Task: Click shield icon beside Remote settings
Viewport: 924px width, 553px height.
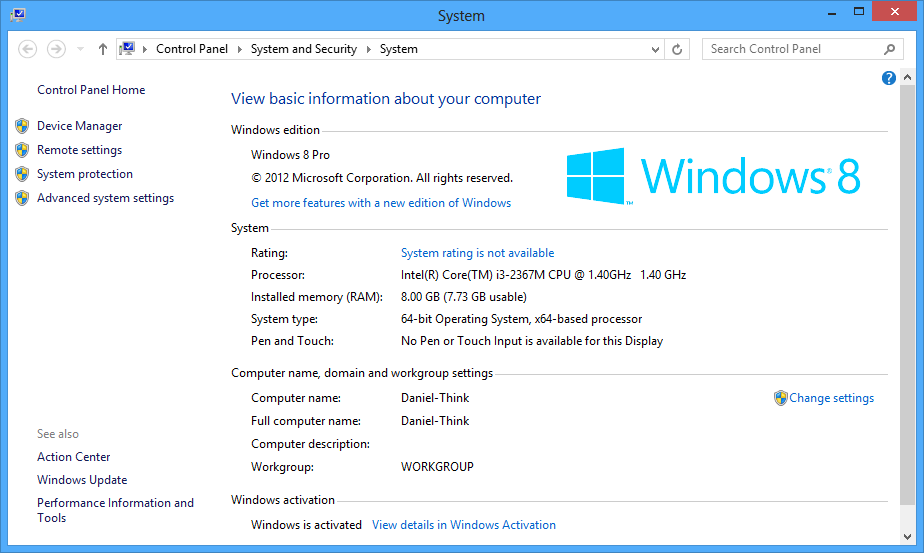Action: pyautogui.click(x=22, y=150)
